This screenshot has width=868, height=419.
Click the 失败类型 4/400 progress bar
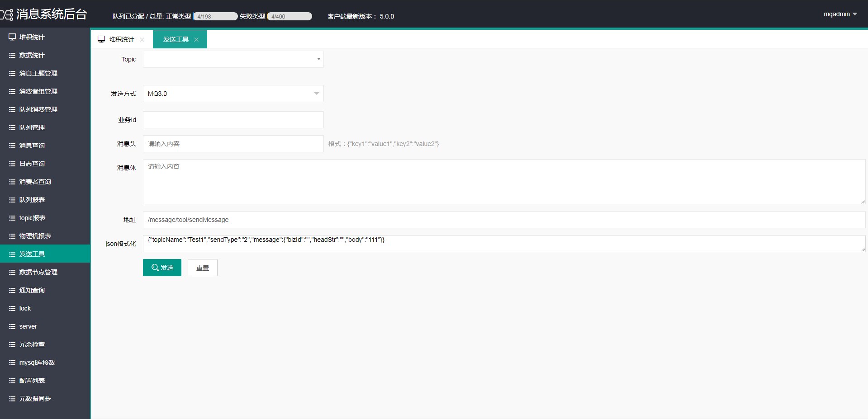[x=289, y=16]
